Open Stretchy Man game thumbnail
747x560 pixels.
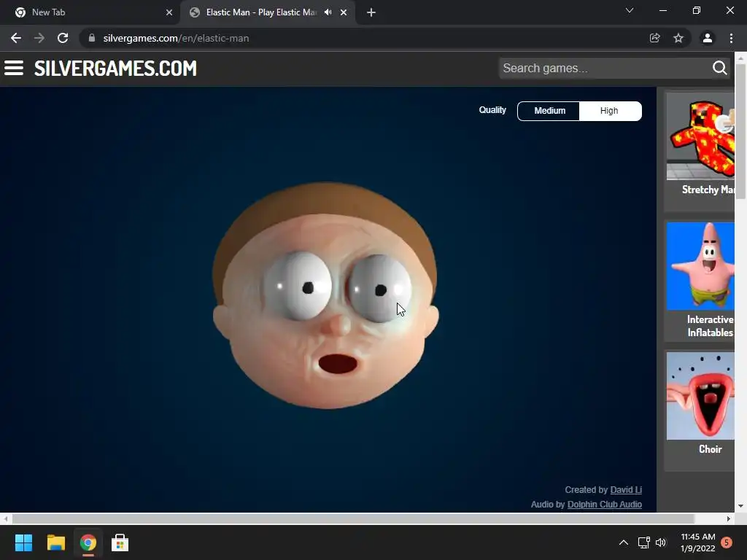point(700,136)
